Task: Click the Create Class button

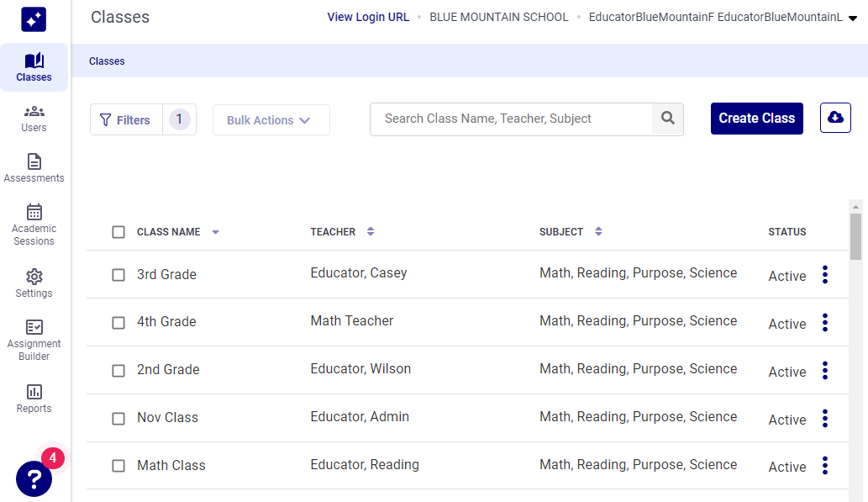Action: click(x=756, y=119)
